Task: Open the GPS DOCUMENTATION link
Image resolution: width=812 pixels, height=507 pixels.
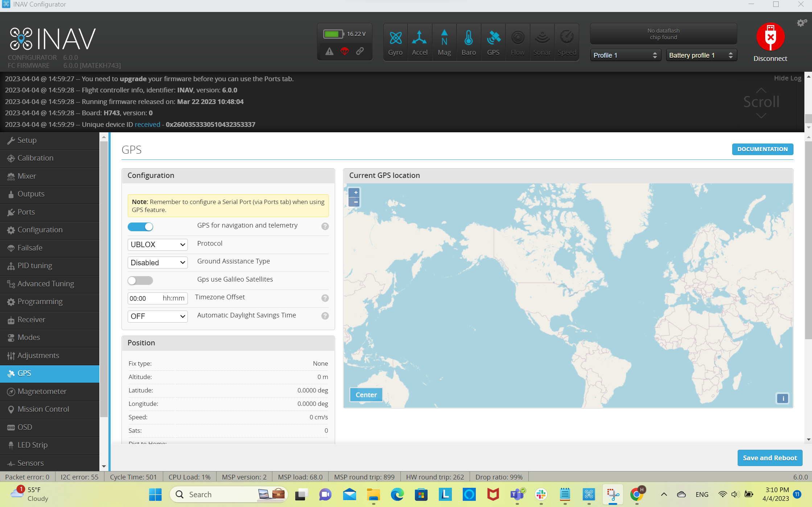Action: (x=762, y=149)
